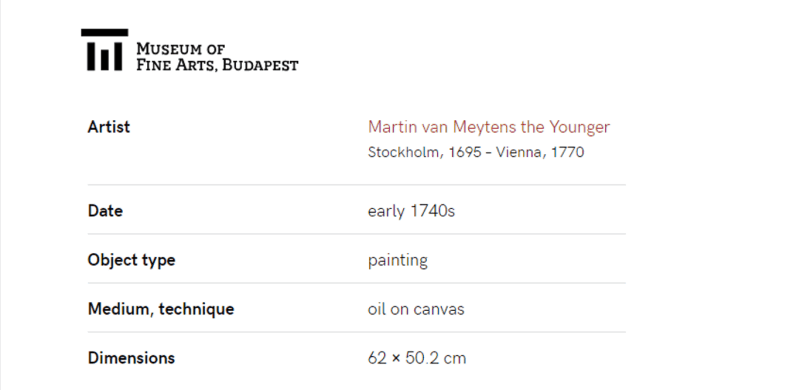Select the Object type label

pos(132,260)
